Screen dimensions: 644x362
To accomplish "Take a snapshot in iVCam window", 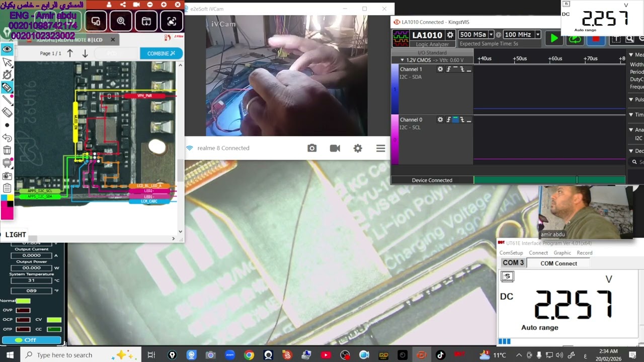I will tap(312, 148).
